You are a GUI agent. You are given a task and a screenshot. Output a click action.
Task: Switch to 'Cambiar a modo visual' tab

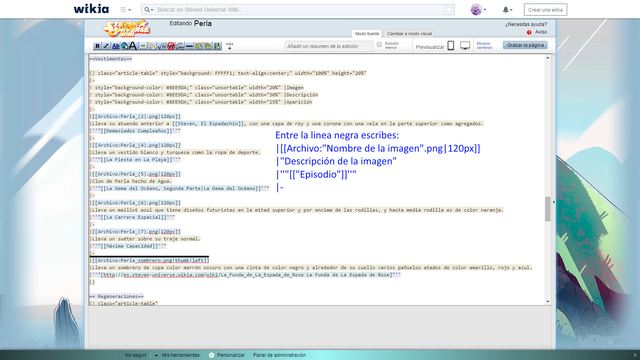coord(409,33)
